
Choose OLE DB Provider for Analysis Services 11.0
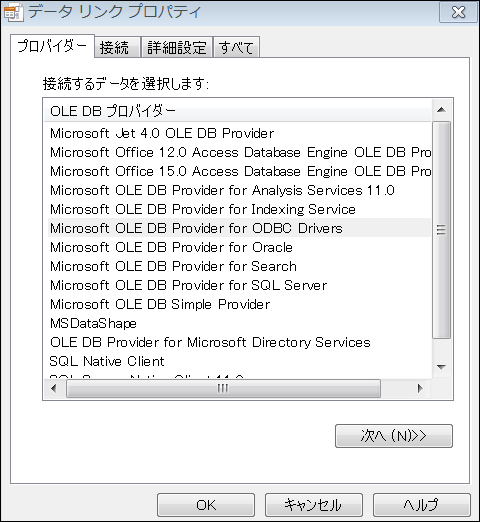tap(239, 190)
